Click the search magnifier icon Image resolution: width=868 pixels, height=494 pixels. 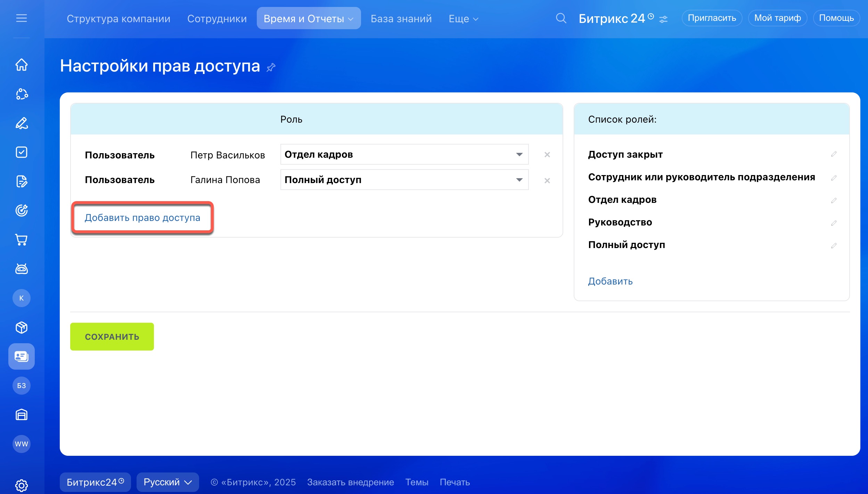point(561,18)
